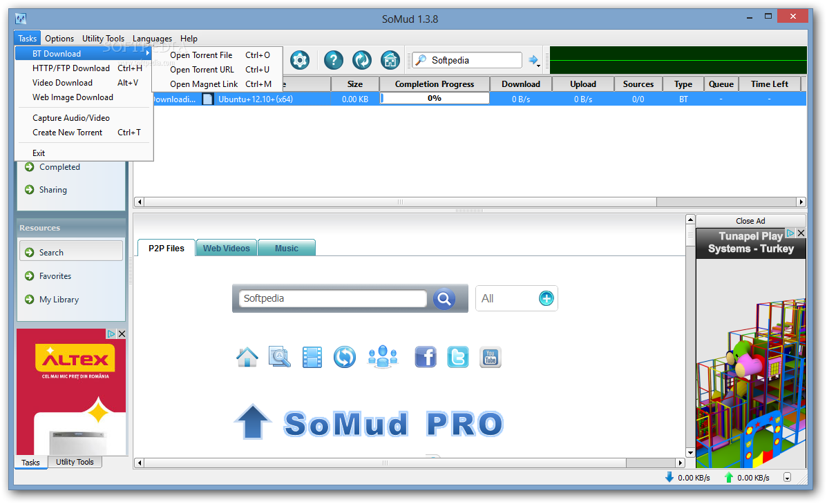This screenshot has height=504, width=827.
Task: Click the magnifier search button beside Softpedia
Action: [x=444, y=299]
